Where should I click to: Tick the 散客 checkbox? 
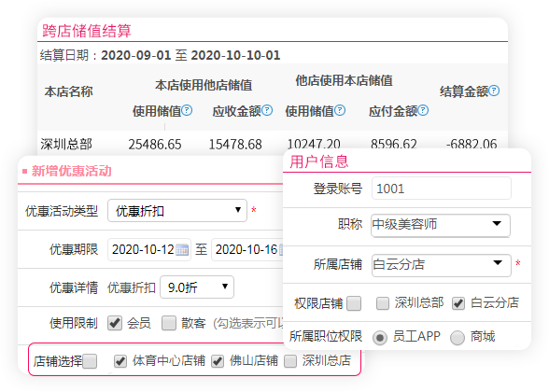point(169,323)
